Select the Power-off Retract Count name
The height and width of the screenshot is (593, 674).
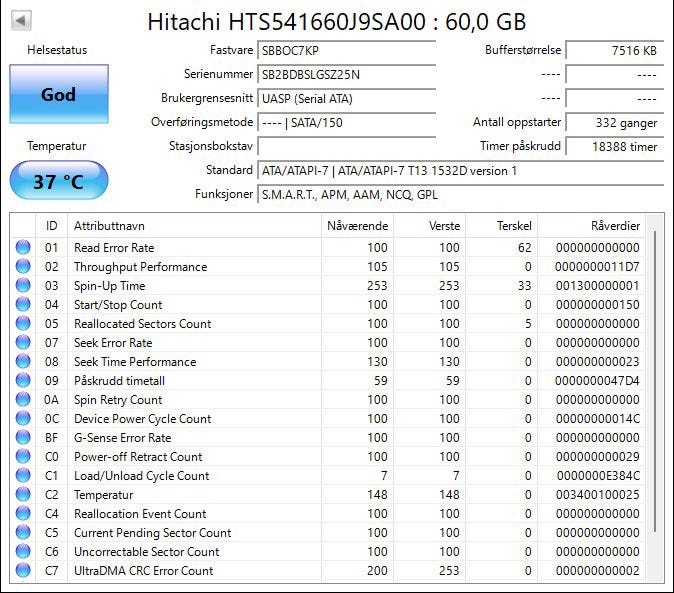138,456
